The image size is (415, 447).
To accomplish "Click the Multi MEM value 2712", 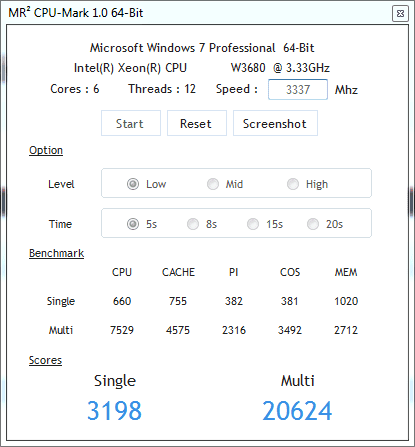I will click(x=346, y=330).
